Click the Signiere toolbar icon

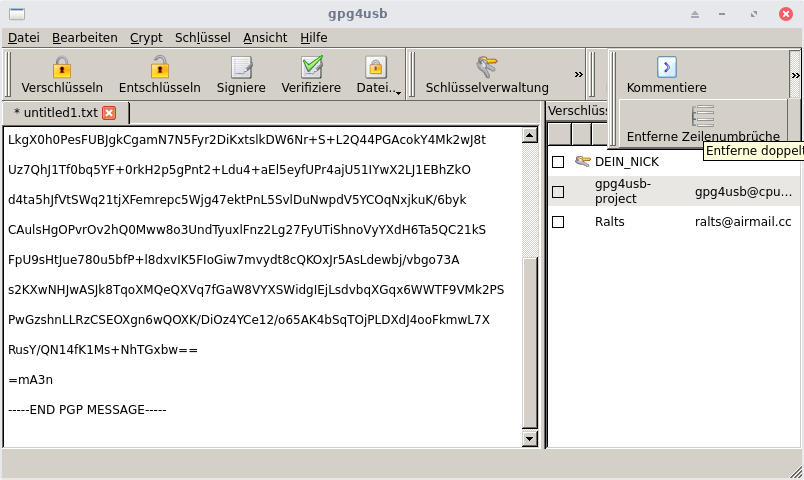click(x=241, y=67)
